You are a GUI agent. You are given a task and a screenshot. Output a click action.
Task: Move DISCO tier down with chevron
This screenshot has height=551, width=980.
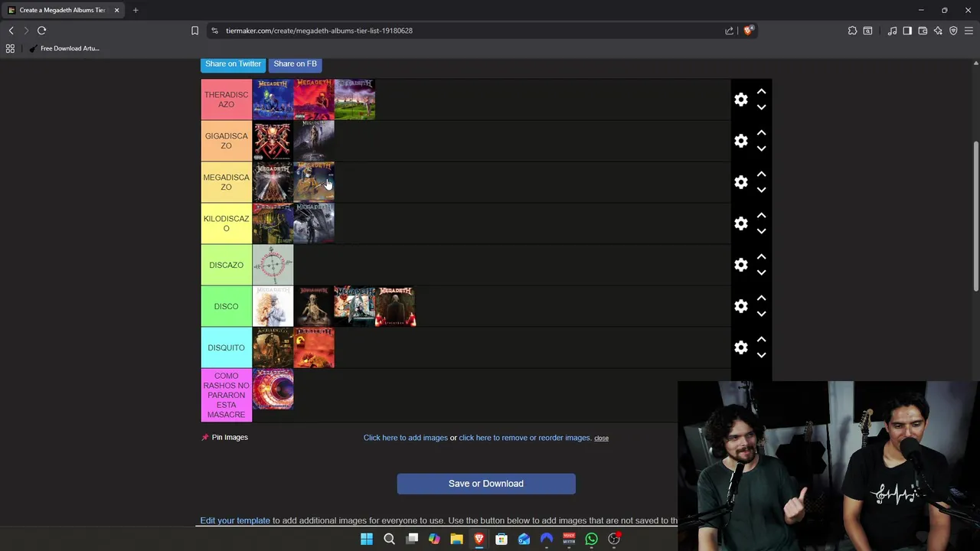click(x=761, y=315)
